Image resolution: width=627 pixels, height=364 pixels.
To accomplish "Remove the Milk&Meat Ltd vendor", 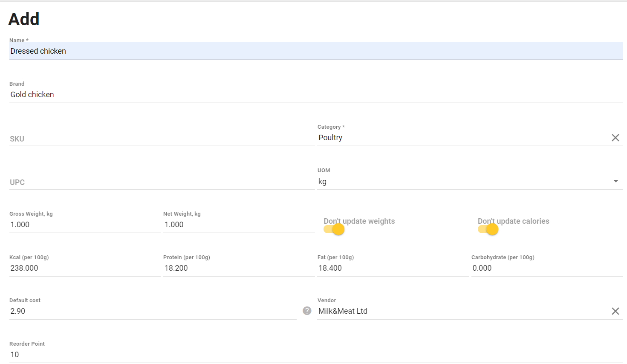I will [615, 311].
